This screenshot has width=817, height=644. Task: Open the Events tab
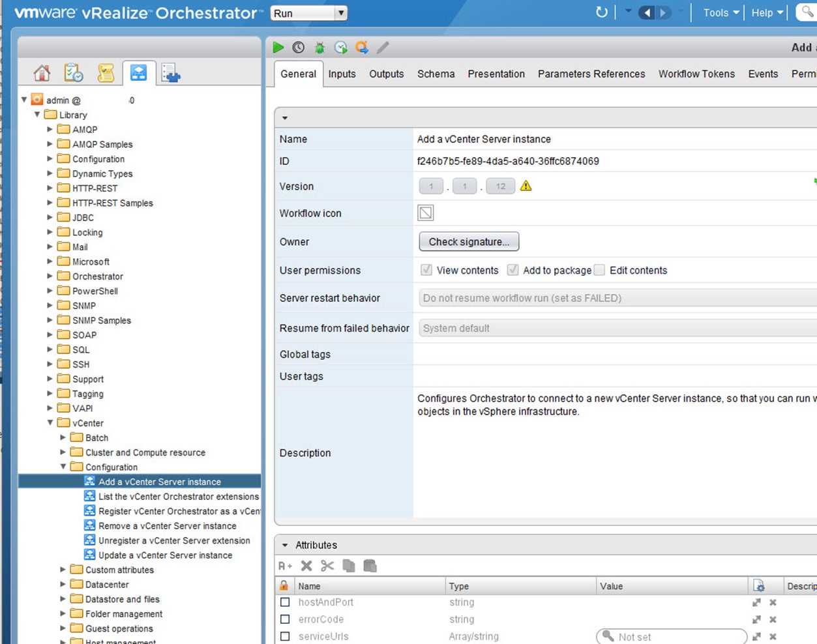click(763, 74)
